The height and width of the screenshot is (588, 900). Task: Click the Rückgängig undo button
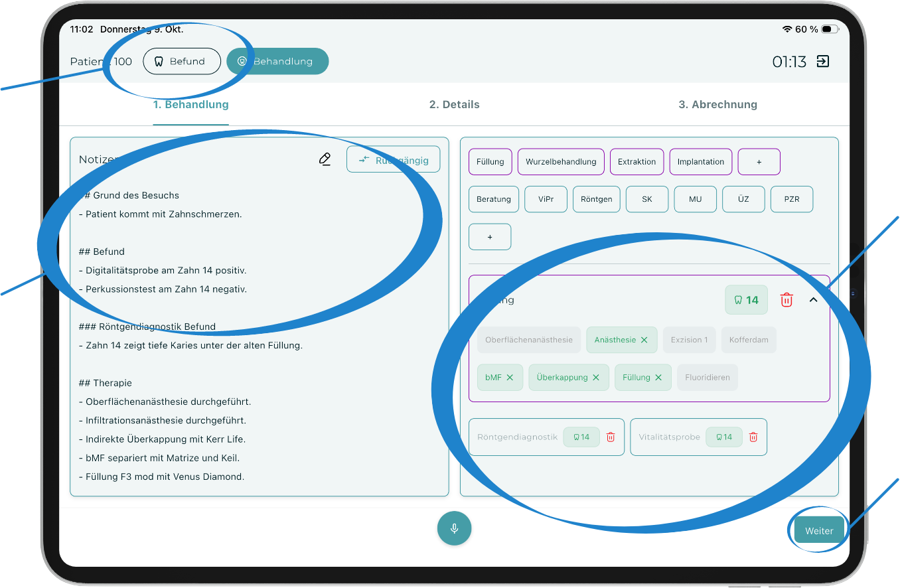393,160
